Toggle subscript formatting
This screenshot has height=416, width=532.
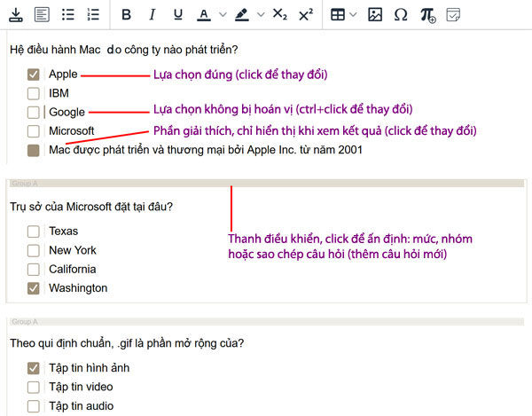click(279, 14)
